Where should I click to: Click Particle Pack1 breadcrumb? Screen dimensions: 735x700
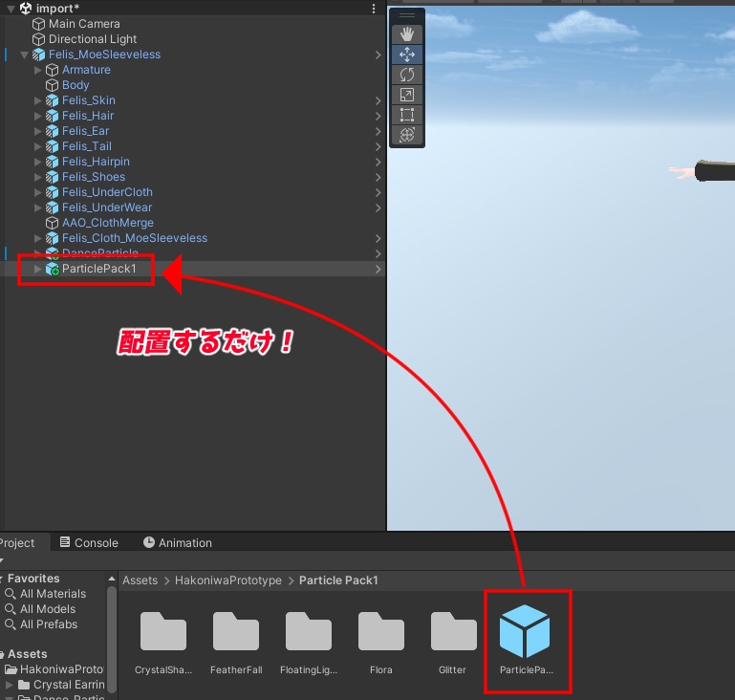(x=338, y=580)
